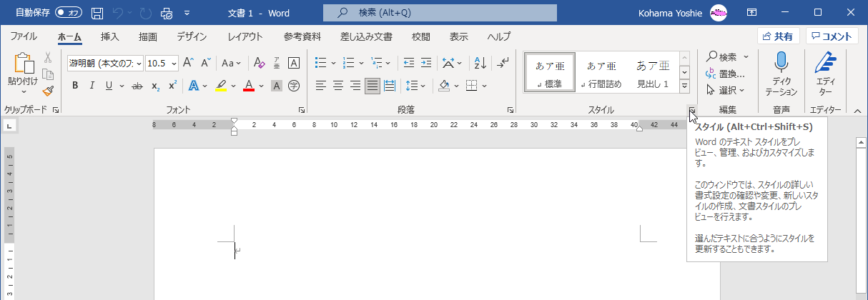Click the ディクテーション microphone icon
Image resolution: width=868 pixels, height=300 pixels.
pos(781,61)
